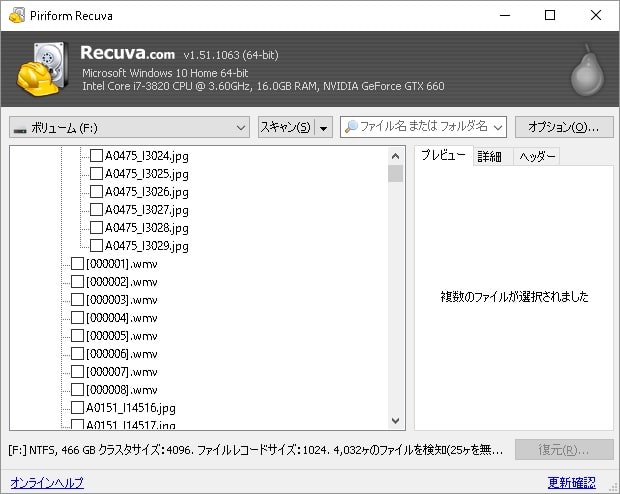Open the オンラインヘルプ link
620x494 pixels.
pos(47,483)
